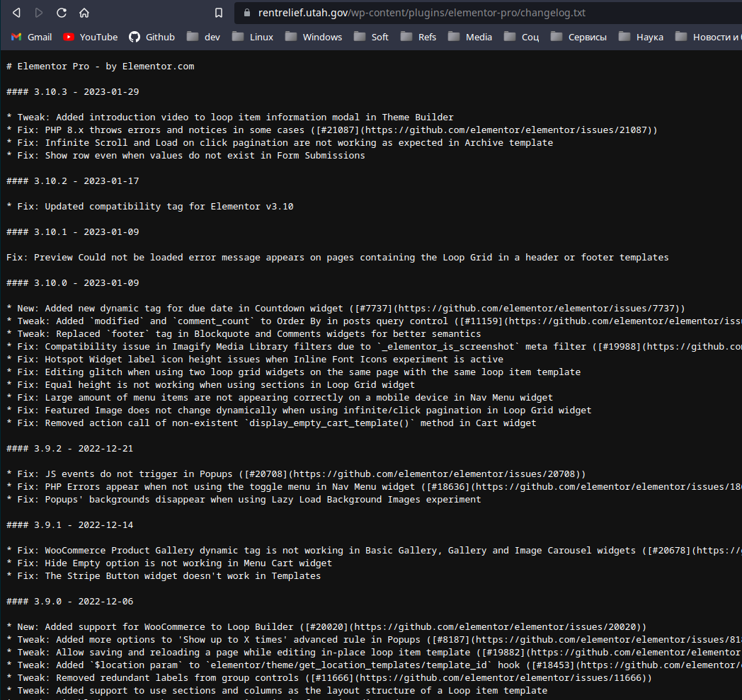Image resolution: width=742 pixels, height=700 pixels.
Task: Click the 'Added support for WooCommerce to Loop Builder' line
Action: click(326, 628)
